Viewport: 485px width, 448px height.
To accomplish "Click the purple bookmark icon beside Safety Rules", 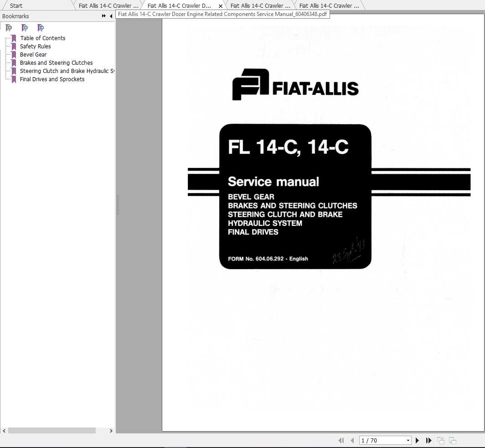I will point(14,47).
